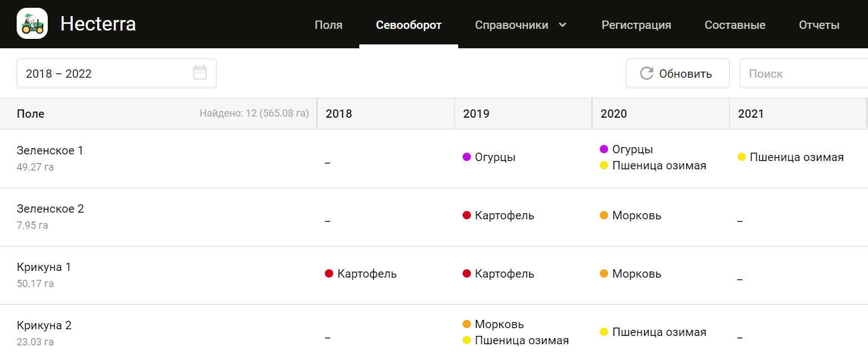Image resolution: width=868 pixels, height=362 pixels.
Task: Click the Hecterra tractor logo icon
Action: coord(32,24)
